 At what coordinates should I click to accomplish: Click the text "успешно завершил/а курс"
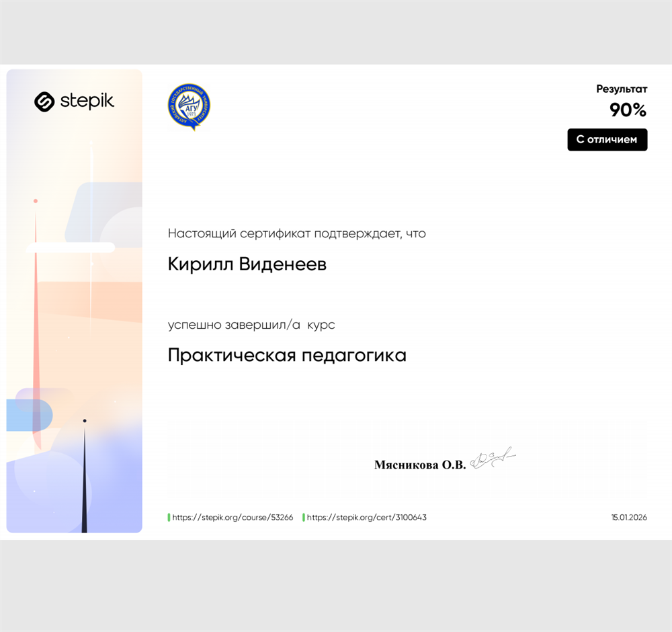point(251,325)
